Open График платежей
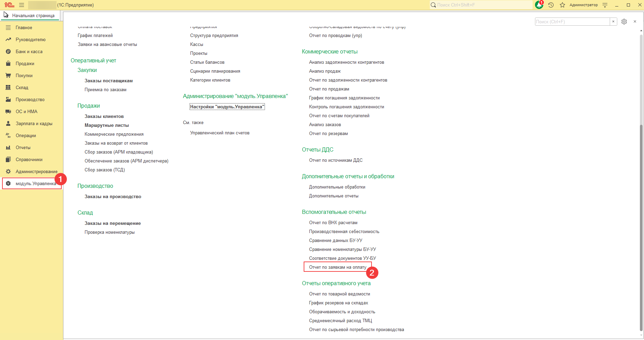The image size is (644, 340). coord(95,36)
